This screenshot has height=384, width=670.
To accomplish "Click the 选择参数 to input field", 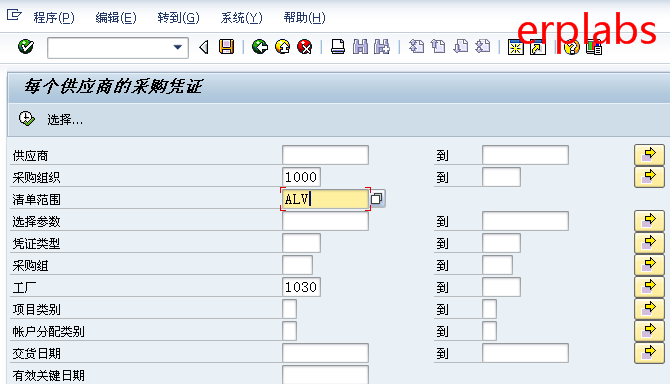I will pos(525,221).
